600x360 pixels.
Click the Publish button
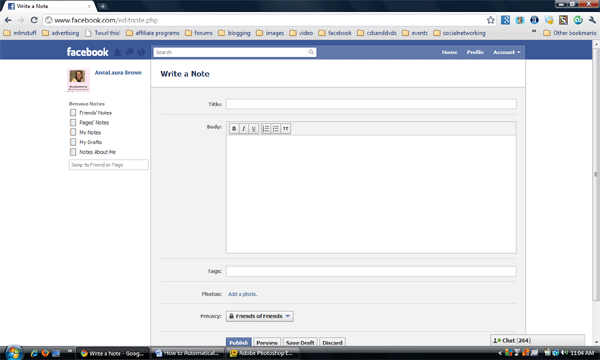tap(239, 342)
